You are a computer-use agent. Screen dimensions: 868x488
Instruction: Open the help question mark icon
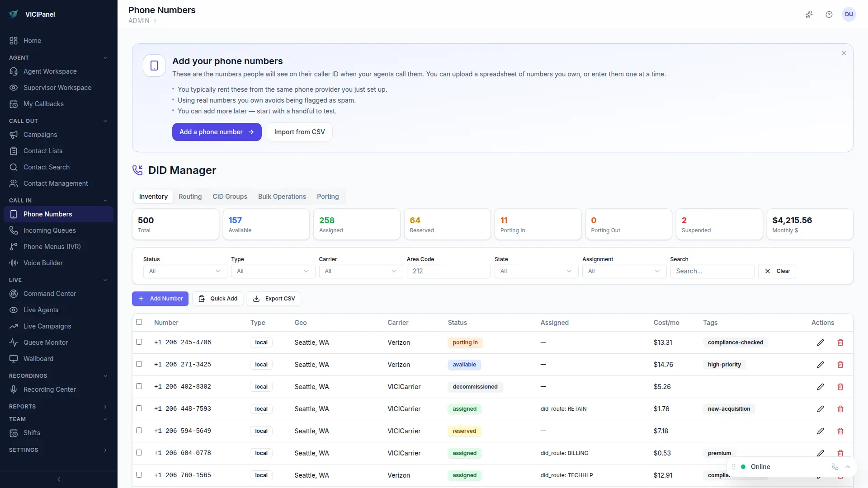[x=829, y=14]
